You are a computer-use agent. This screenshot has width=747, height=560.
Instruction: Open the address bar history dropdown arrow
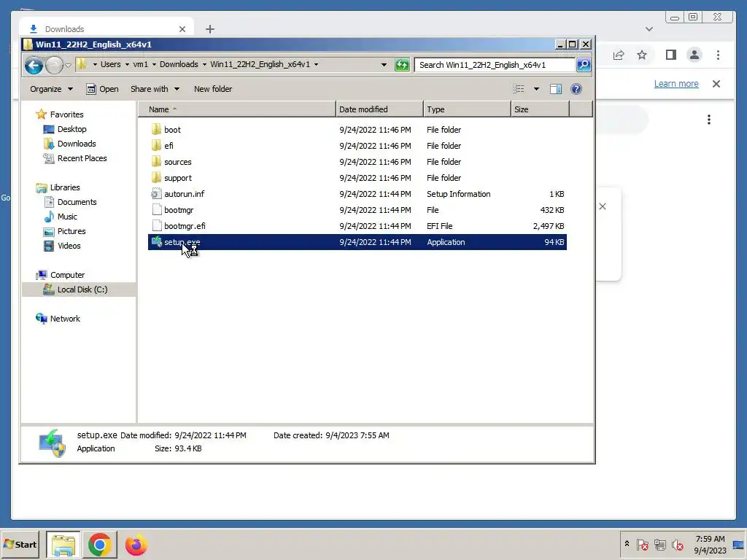tap(384, 65)
